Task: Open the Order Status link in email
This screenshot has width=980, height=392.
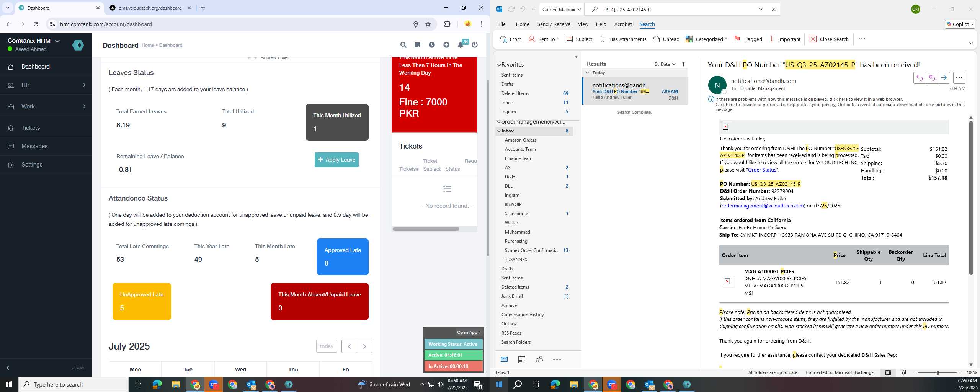Action: coord(762,170)
